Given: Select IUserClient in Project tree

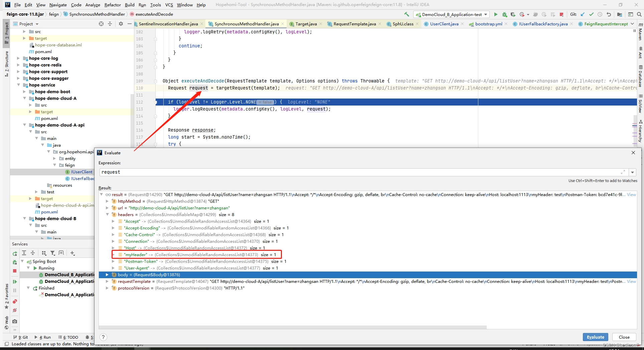Looking at the screenshot, I should 82,172.
